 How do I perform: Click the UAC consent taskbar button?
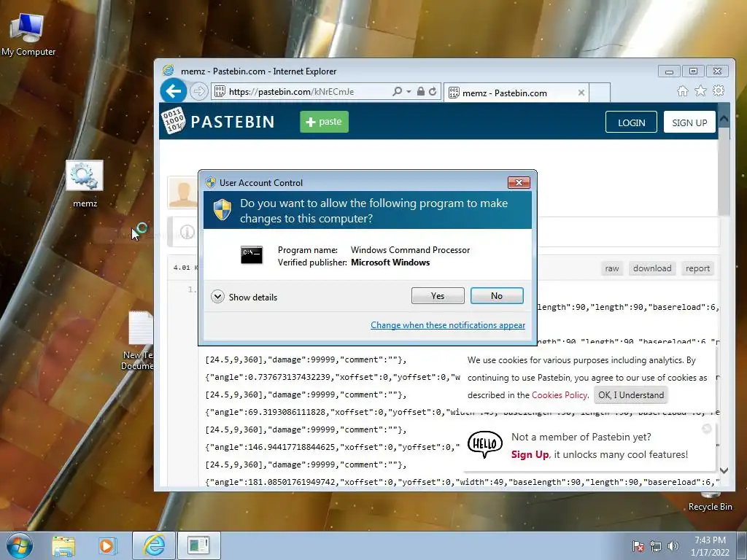198,545
